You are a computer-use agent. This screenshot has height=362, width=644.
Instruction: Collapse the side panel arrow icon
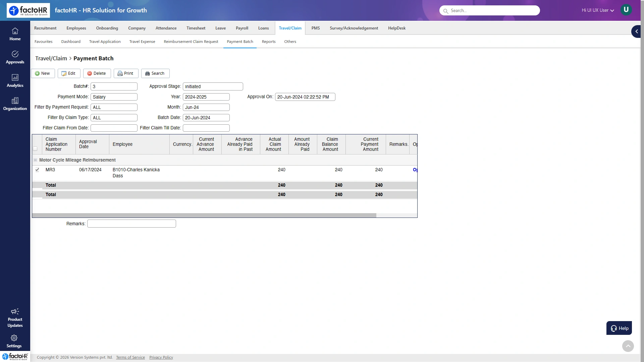(636, 31)
